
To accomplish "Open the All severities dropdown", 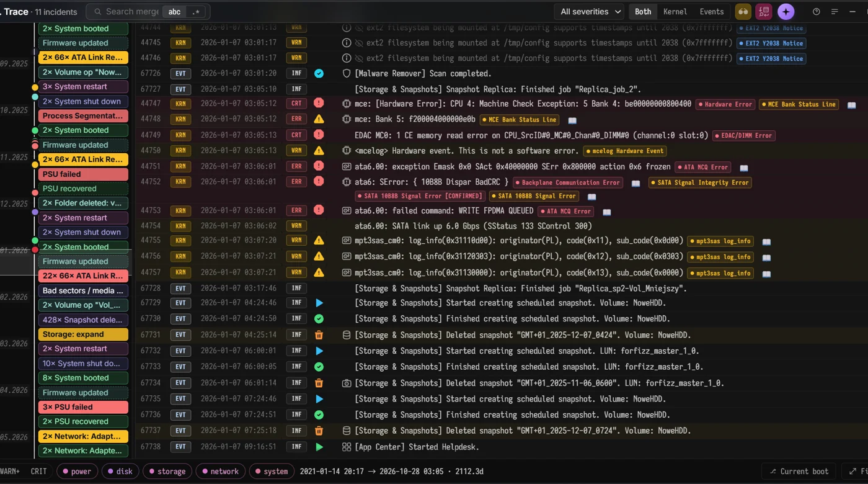I will [590, 12].
